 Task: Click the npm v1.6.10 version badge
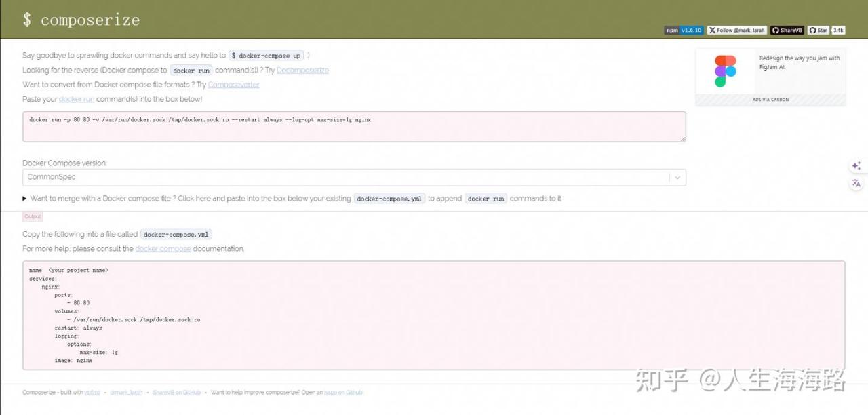[x=684, y=31]
